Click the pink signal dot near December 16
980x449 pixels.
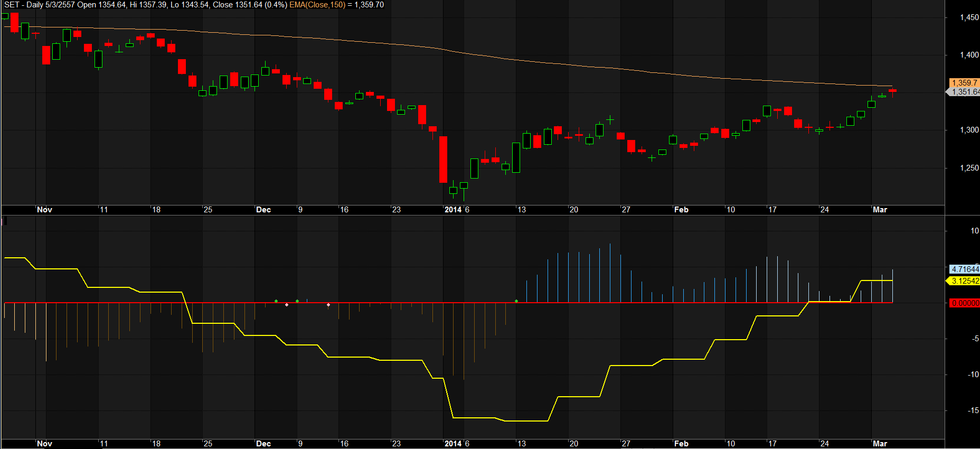[x=328, y=305]
